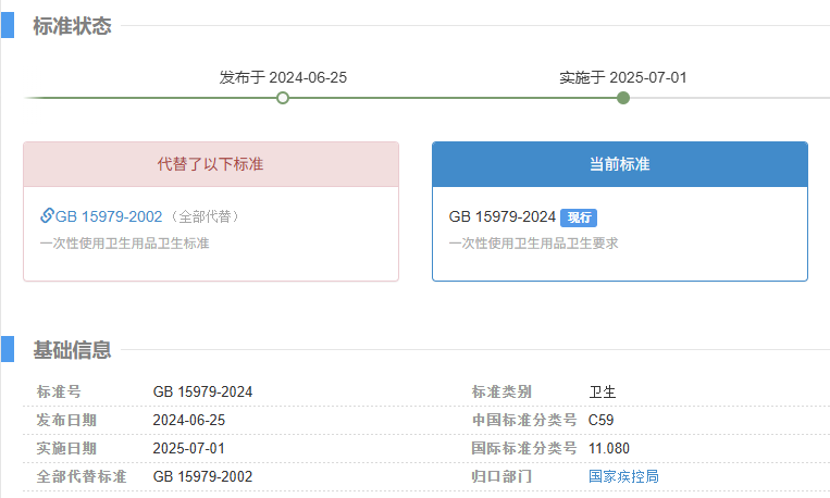Click the 实施于 2025-07-01 timeline label
830x498 pixels.
tap(623, 77)
